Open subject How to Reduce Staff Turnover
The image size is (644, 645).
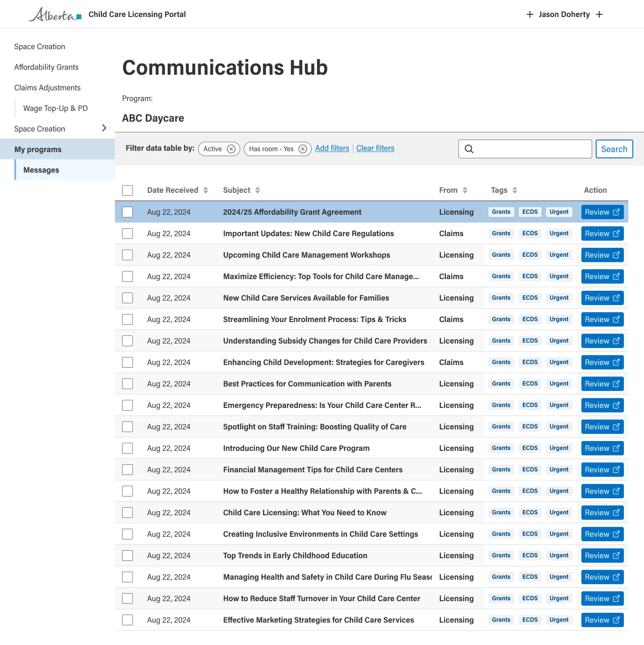point(322,598)
